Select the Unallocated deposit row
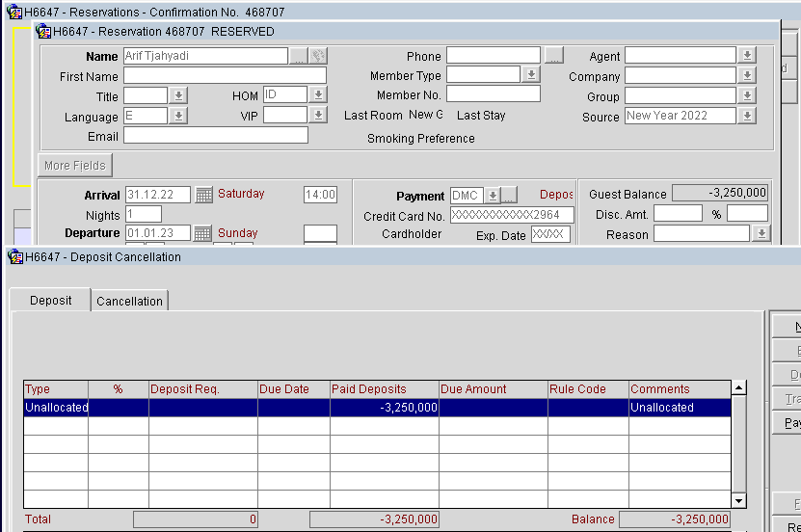 pyautogui.click(x=377, y=408)
